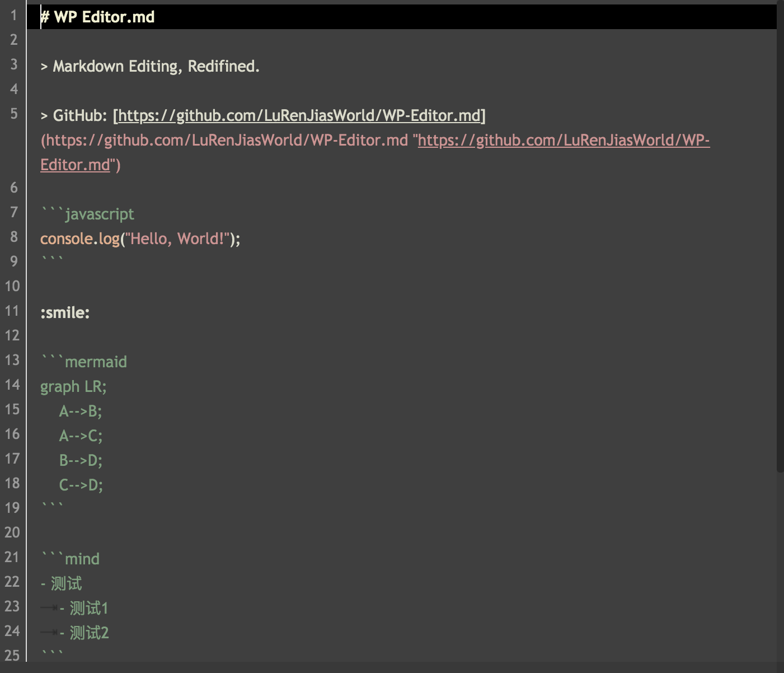The image size is (784, 673).
Task: Click the "- 测试" root list item
Action: (61, 584)
